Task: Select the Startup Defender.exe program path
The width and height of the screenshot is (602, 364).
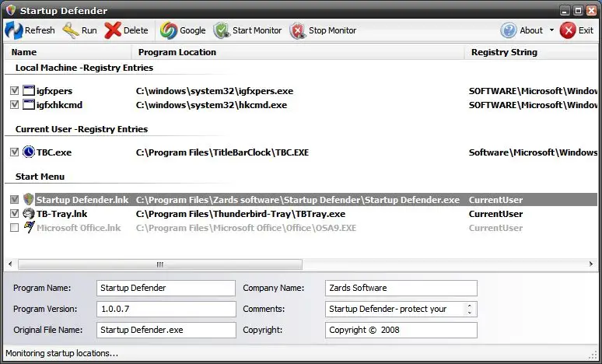Action: (298, 200)
